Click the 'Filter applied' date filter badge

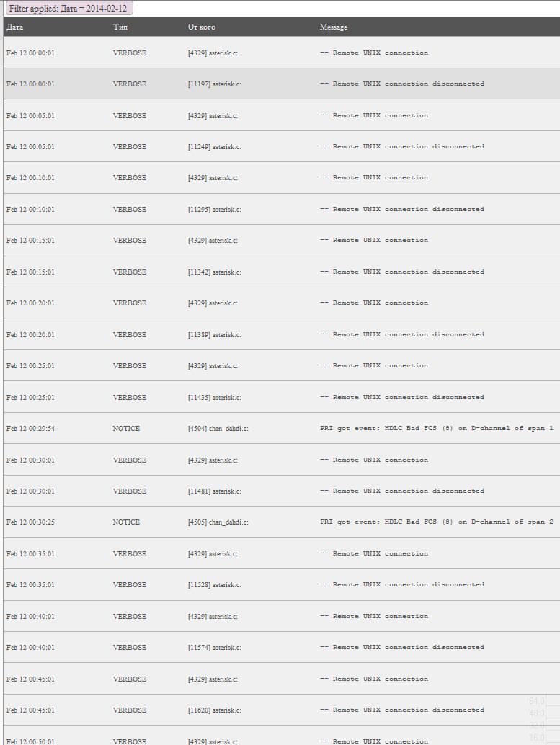click(70, 8)
